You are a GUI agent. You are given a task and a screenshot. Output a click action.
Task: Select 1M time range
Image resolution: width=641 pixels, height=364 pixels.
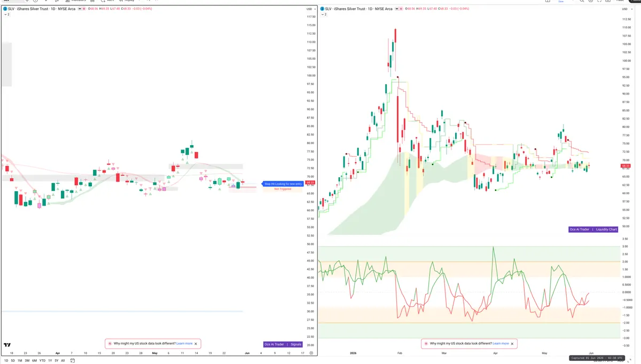point(20,361)
